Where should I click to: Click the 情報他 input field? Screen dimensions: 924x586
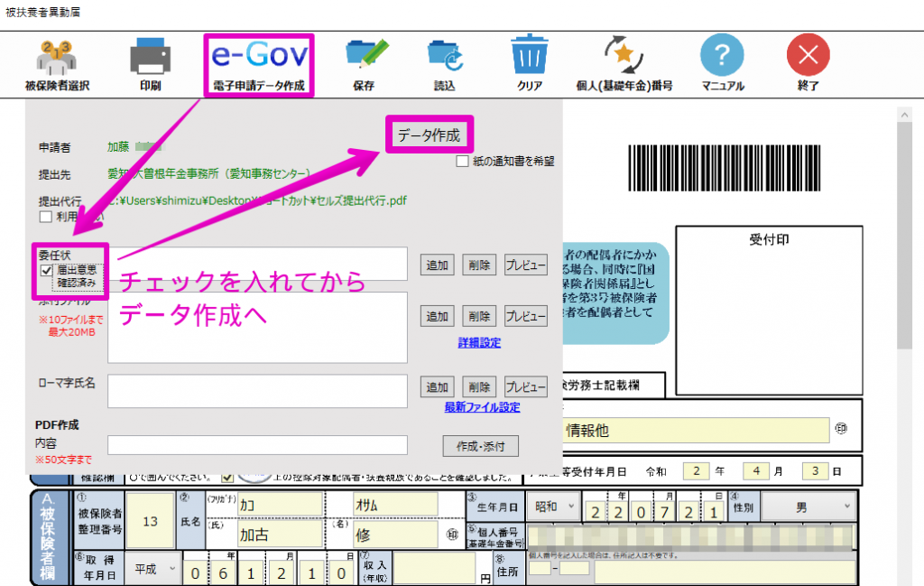696,430
